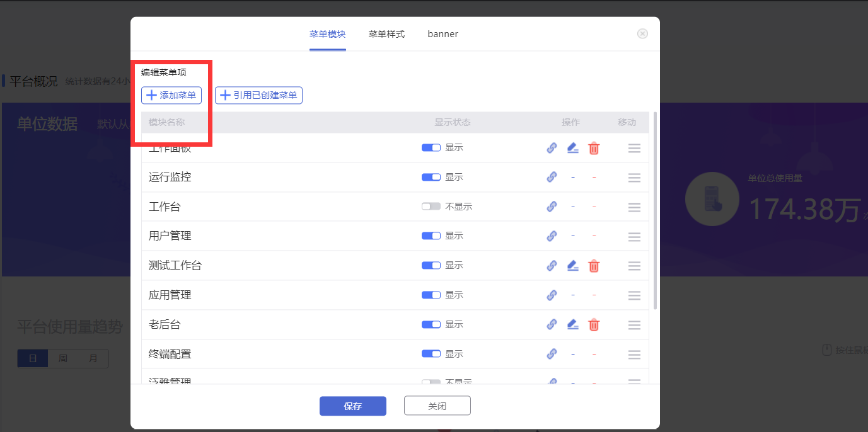This screenshot has width=868, height=432.
Task: Click drag handle for 应用管理 row
Action: tap(634, 295)
